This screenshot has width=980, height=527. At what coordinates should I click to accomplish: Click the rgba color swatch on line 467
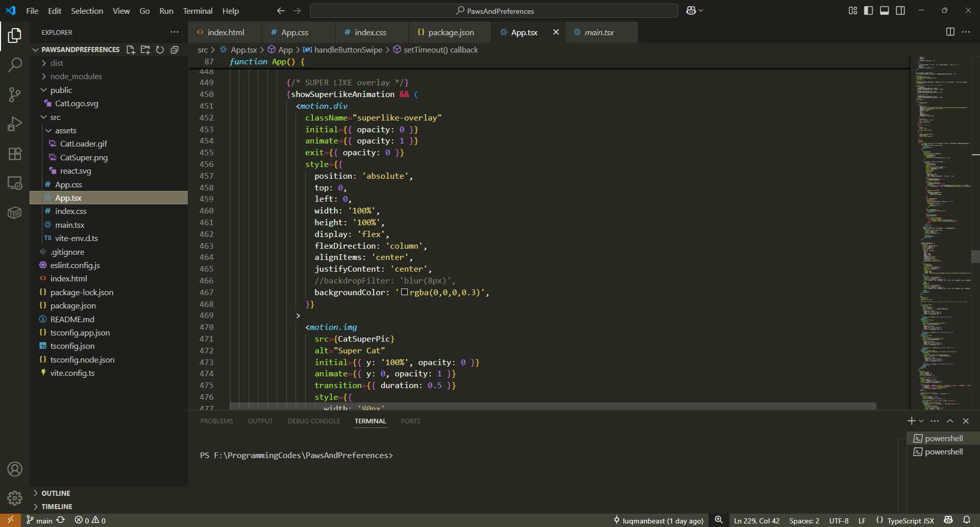(404, 292)
